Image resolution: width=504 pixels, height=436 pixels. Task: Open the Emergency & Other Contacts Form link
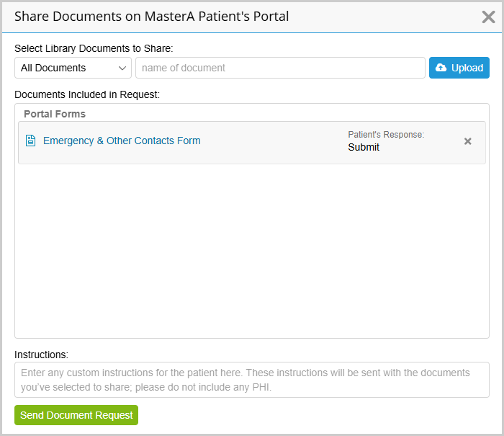(x=122, y=141)
